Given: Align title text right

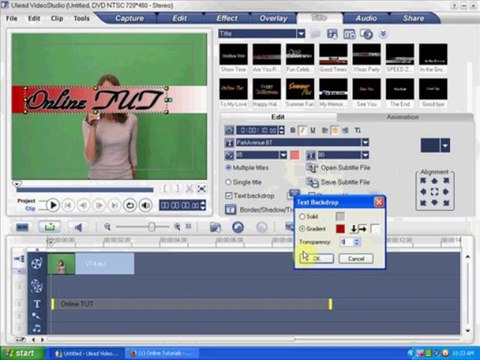Looking at the screenshot, I should pyautogui.click(x=345, y=130).
